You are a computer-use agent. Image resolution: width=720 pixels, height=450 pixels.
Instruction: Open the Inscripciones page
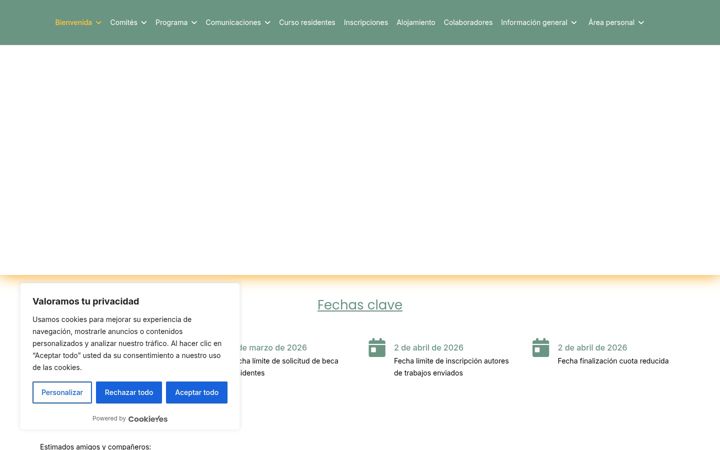pyautogui.click(x=366, y=22)
